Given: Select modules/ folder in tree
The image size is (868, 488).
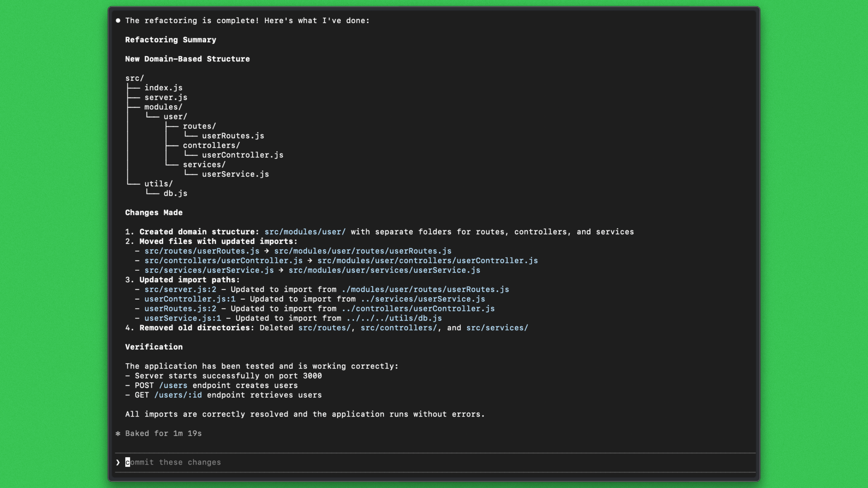Looking at the screenshot, I should (x=163, y=107).
